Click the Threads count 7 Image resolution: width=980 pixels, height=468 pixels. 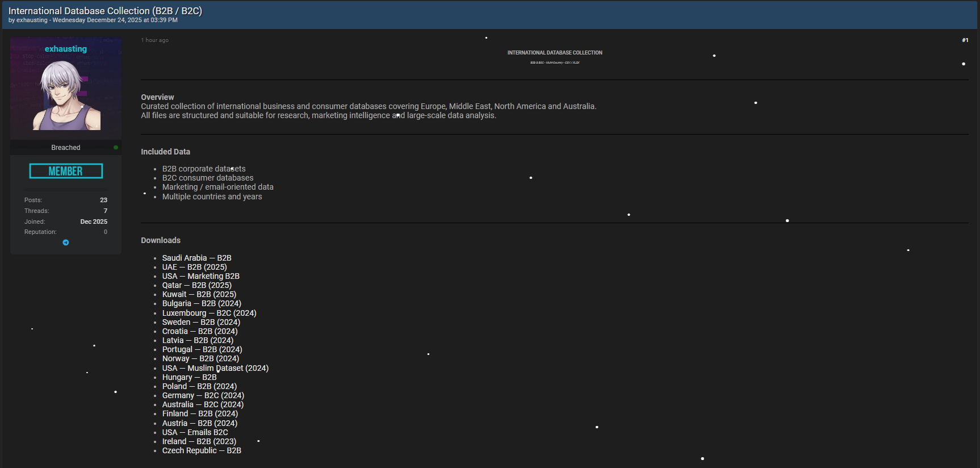[105, 211]
